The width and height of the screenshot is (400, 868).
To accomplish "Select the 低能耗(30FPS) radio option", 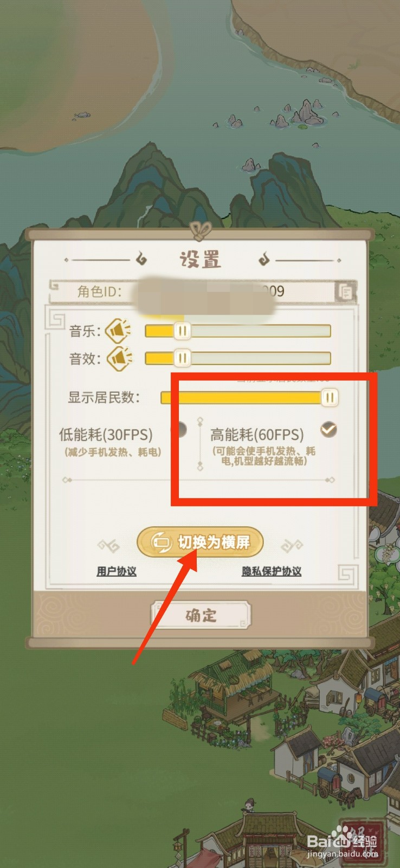I will tap(179, 429).
